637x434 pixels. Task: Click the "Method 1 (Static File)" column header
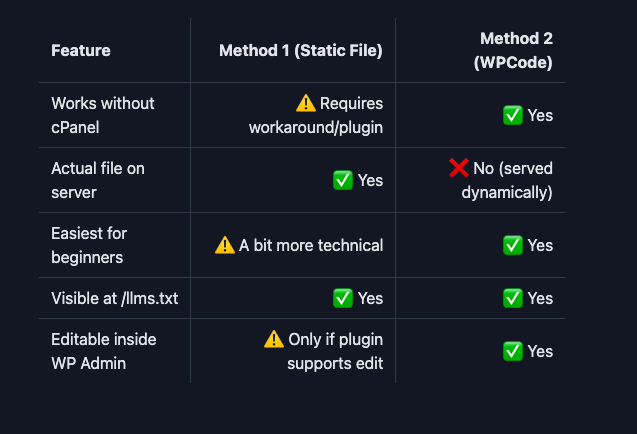[301, 50]
